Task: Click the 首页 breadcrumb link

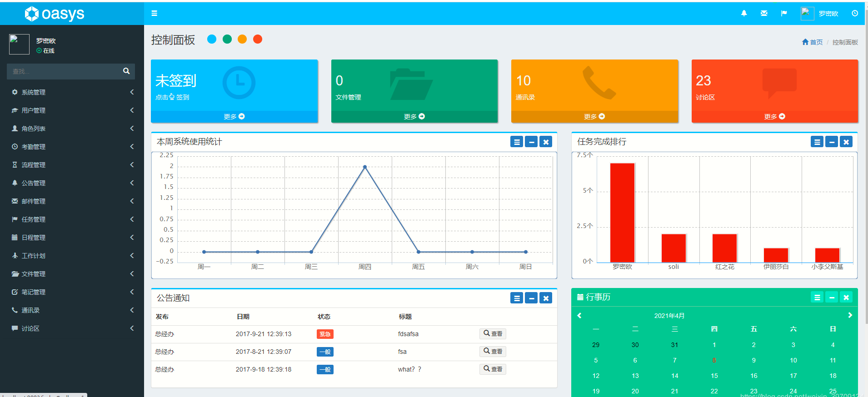Action: pos(812,42)
